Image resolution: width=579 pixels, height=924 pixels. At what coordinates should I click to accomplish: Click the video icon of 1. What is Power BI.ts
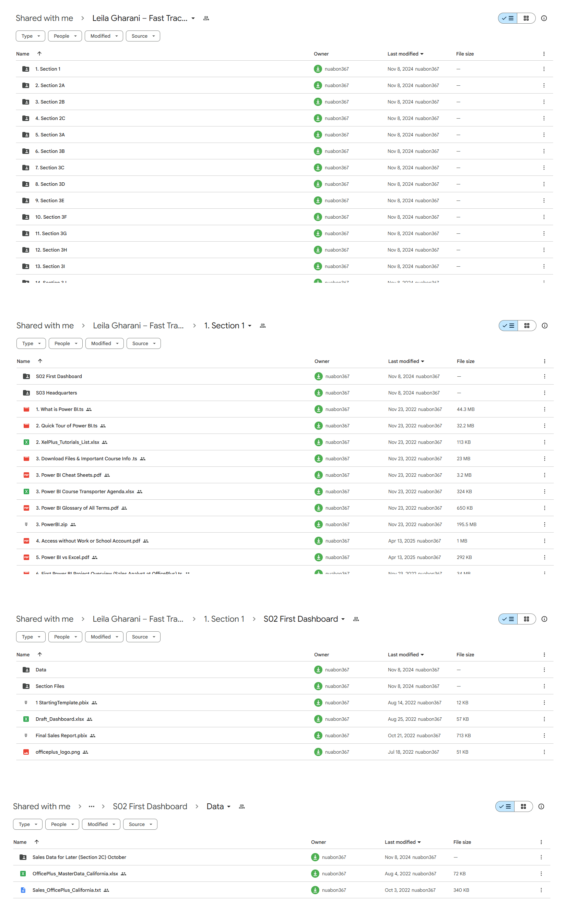[x=26, y=410]
